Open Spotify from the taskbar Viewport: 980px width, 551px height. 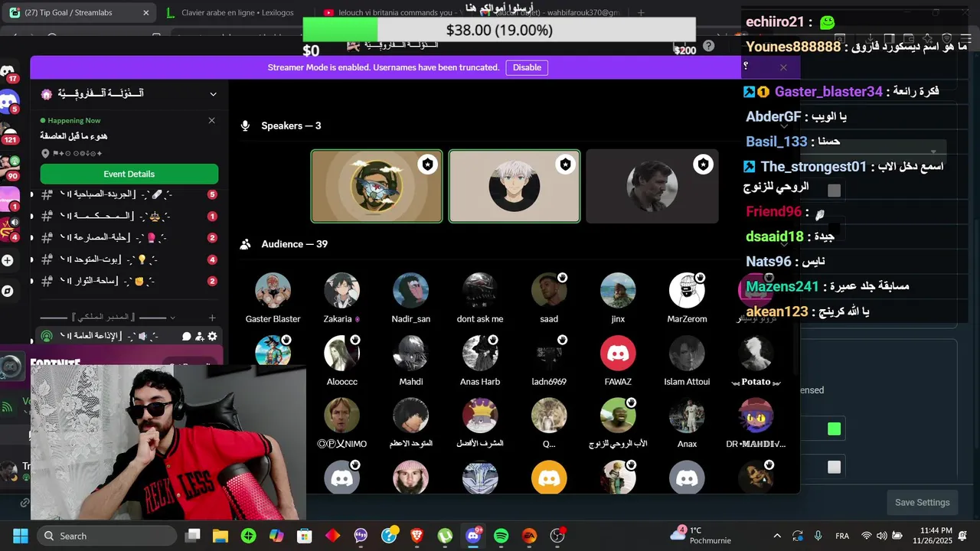click(501, 536)
